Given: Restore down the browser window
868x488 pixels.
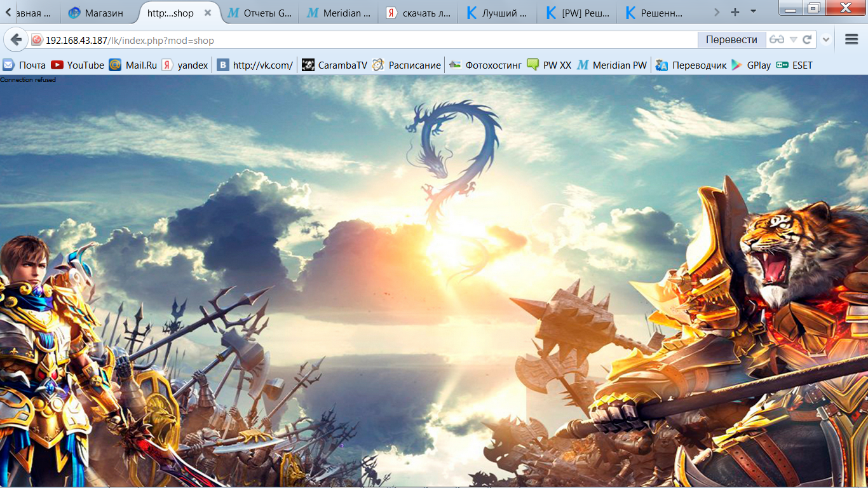Looking at the screenshot, I should [x=813, y=8].
